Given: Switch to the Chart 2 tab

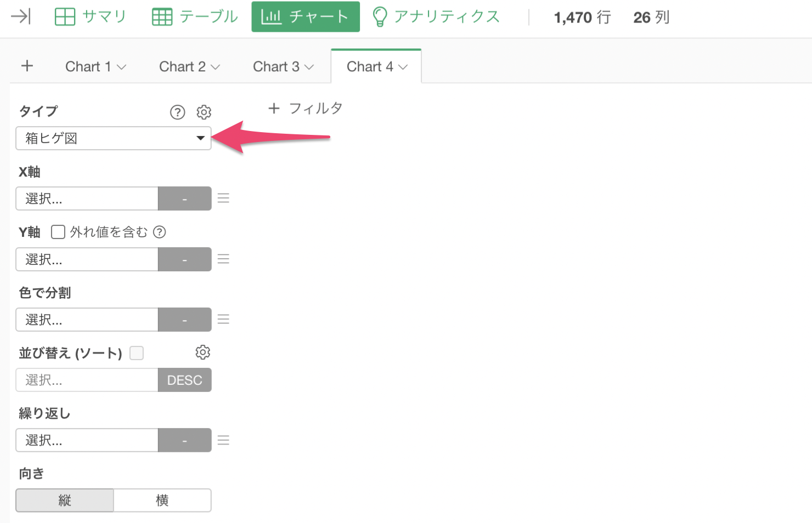Looking at the screenshot, I should (189, 67).
